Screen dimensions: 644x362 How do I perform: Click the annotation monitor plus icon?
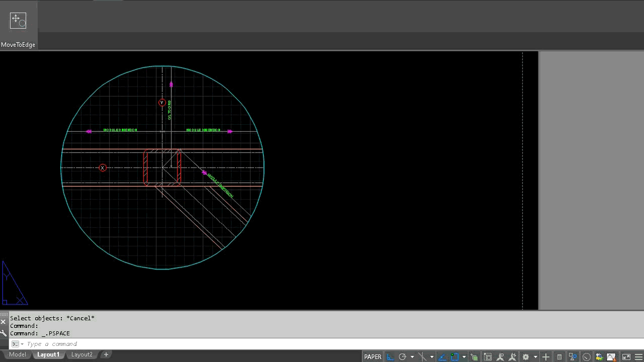pyautogui.click(x=546, y=357)
